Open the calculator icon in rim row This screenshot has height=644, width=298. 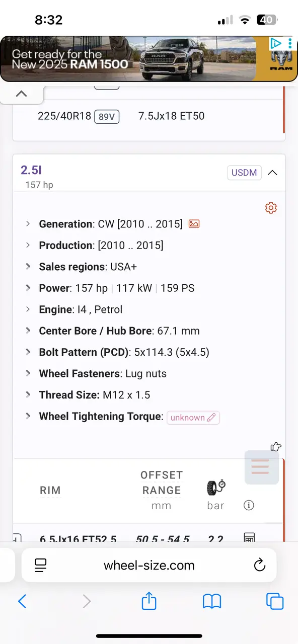click(x=249, y=537)
